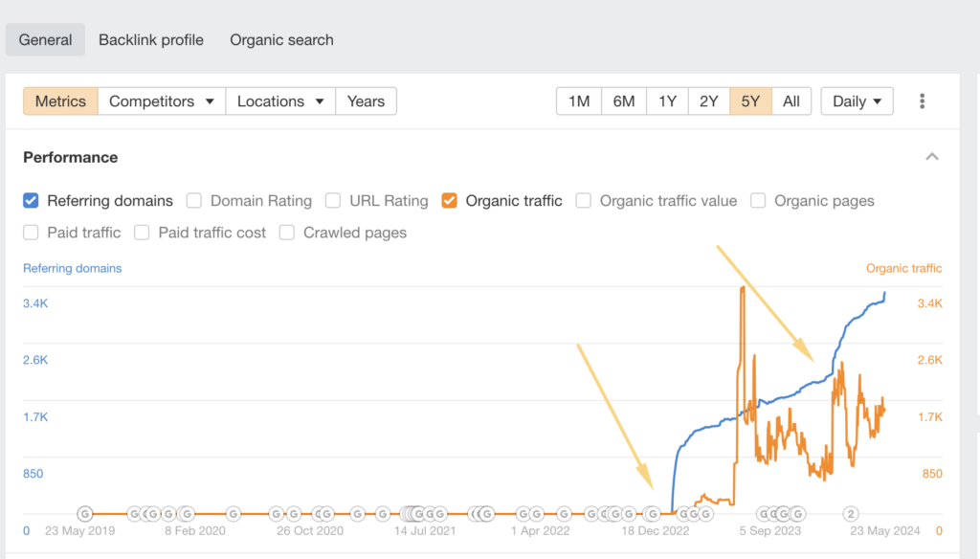Image resolution: width=980 pixels, height=559 pixels.
Task: Select the All time range
Action: pos(791,101)
